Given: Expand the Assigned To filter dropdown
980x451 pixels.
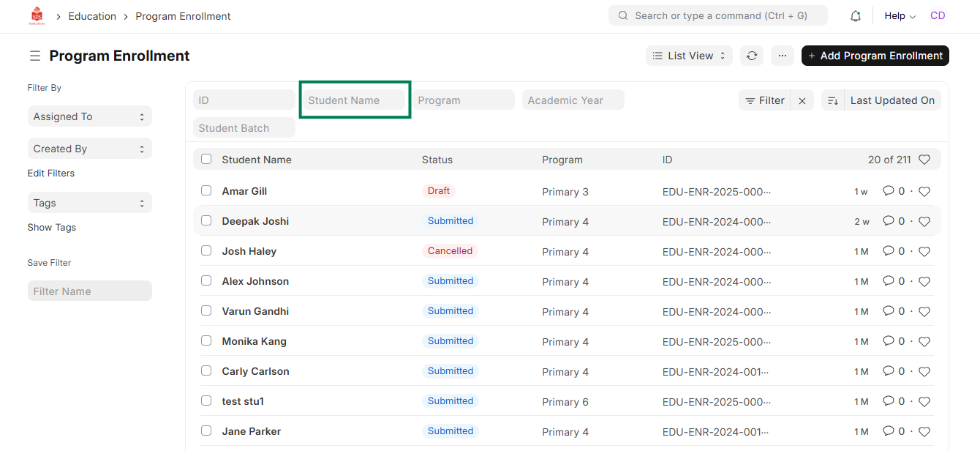Looking at the screenshot, I should (89, 116).
